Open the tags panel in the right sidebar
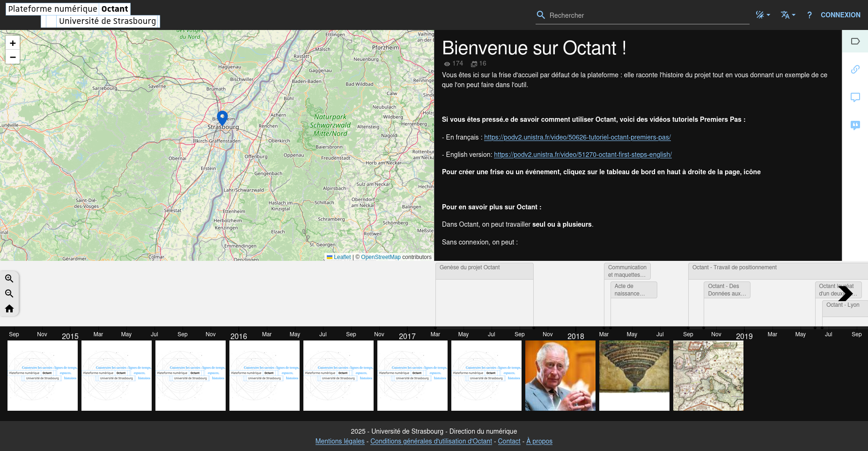Viewport: 868px width, 451px height. (x=855, y=41)
